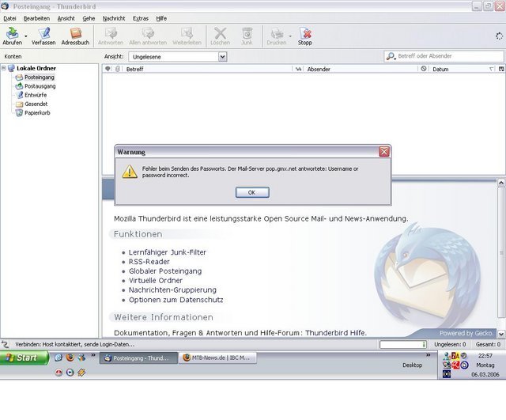Click OK in the Warnung dialog
Viewport: 506px width, 420px height.
(252, 192)
